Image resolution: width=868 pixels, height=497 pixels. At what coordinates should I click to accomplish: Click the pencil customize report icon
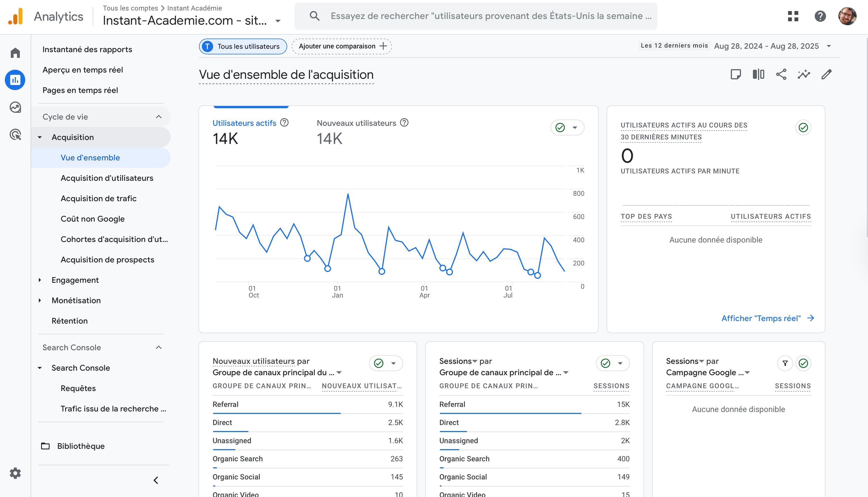pos(826,75)
